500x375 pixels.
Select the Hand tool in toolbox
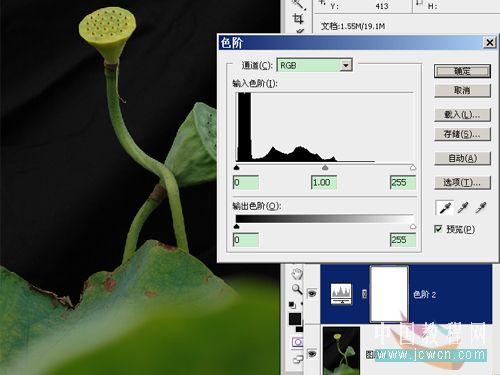pyautogui.click(x=296, y=273)
